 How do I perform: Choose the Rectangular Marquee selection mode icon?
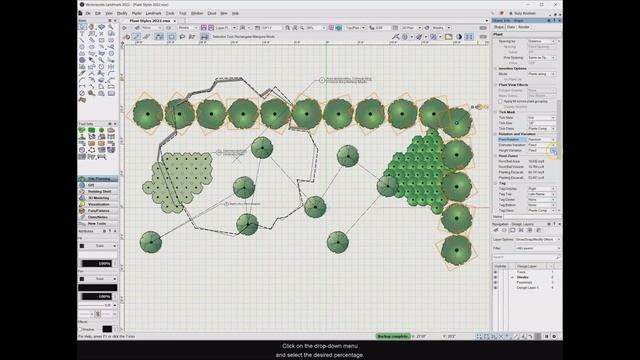click(172, 37)
